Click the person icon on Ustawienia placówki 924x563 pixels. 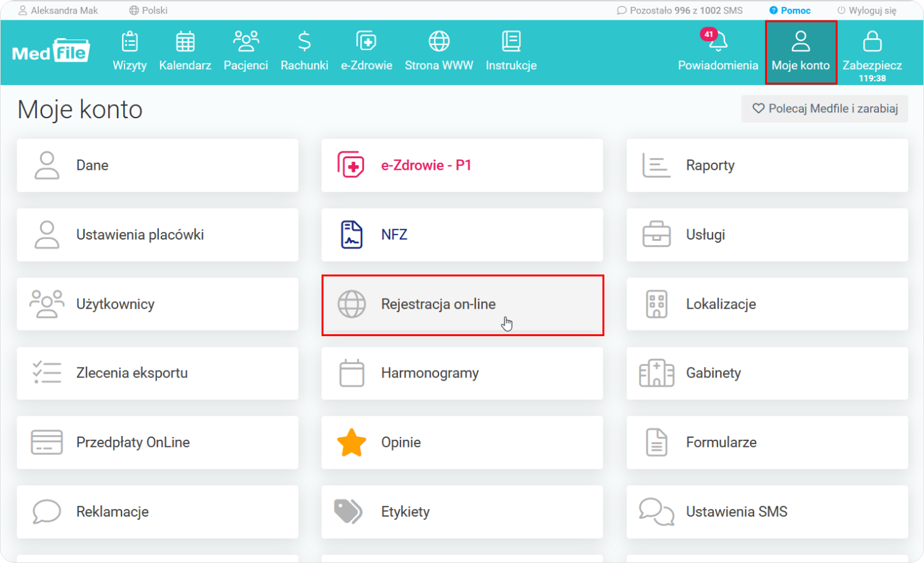47,234
